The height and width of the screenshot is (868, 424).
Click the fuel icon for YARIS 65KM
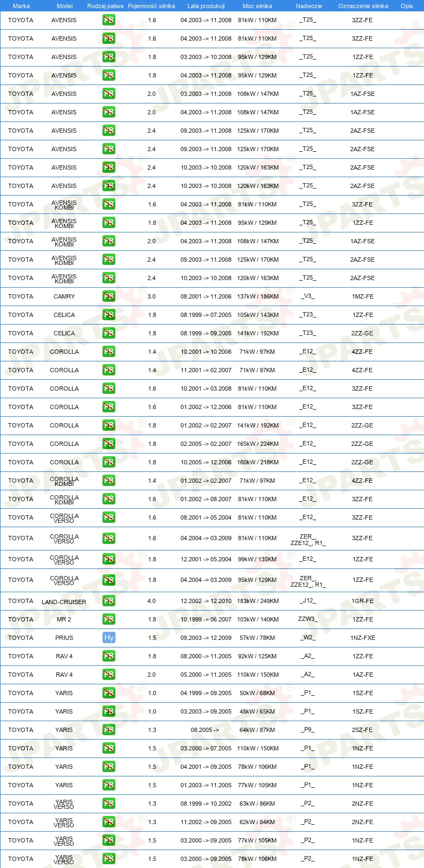click(109, 711)
